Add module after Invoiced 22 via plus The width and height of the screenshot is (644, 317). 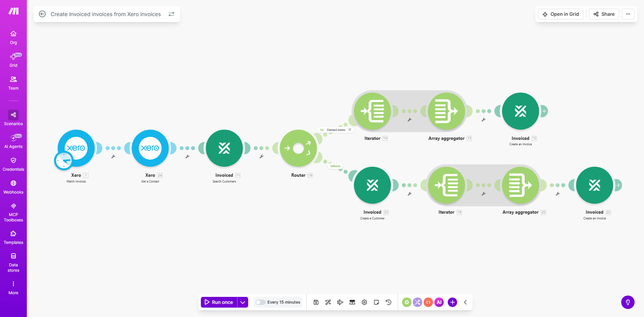click(618, 185)
